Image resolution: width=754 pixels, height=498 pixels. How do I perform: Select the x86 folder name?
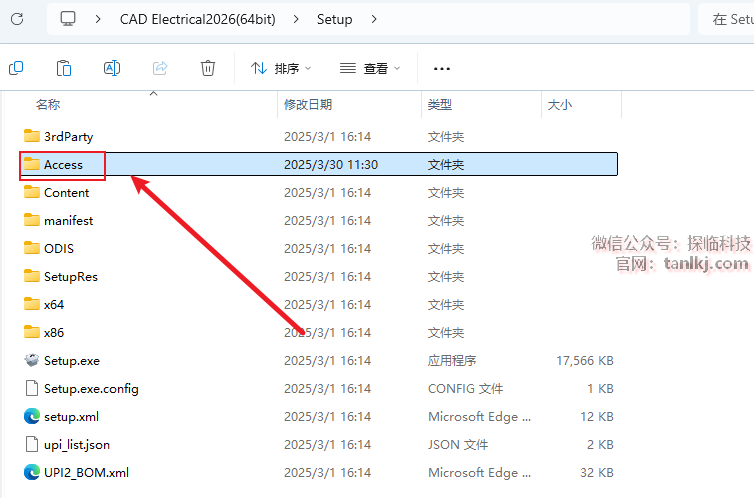coord(54,332)
